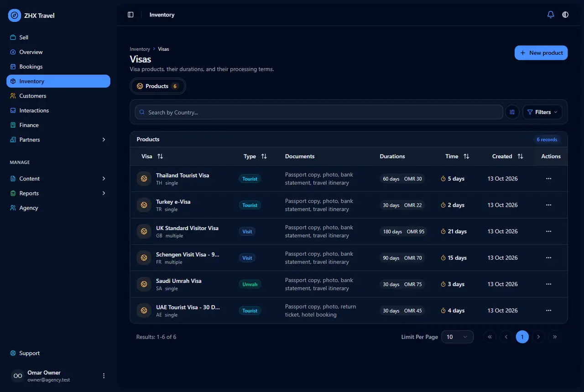Click the Saudi Umrah Visa product icon
This screenshot has width=584, height=392.
pyautogui.click(x=144, y=284)
